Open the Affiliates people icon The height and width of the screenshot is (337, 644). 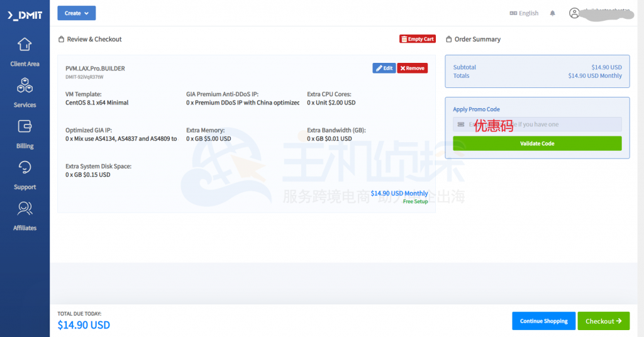(25, 209)
